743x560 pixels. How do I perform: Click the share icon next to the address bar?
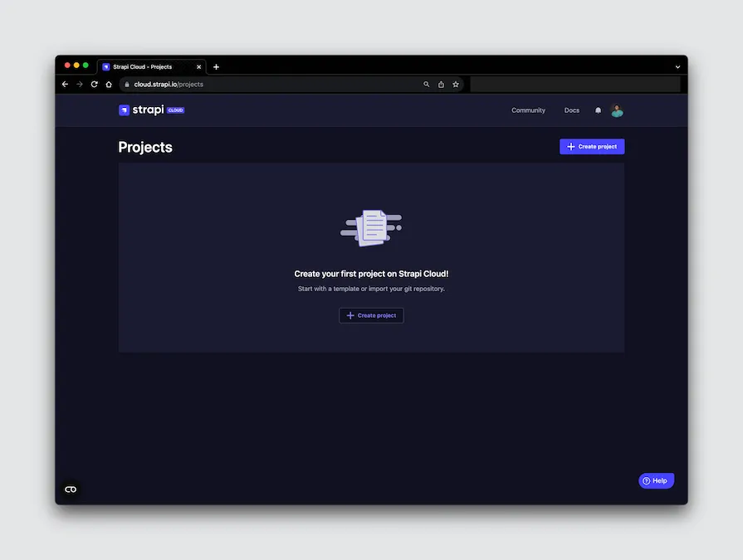[441, 84]
